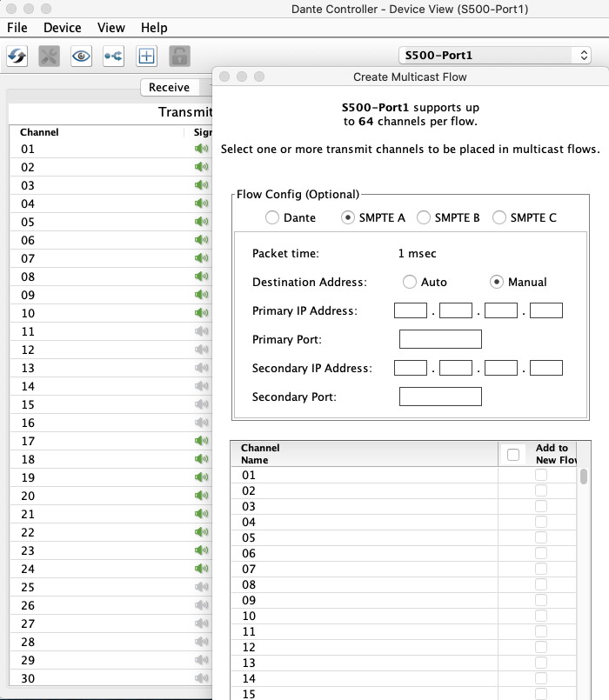
Task: Click signal speaker icon for channel 08
Action: coord(202,277)
